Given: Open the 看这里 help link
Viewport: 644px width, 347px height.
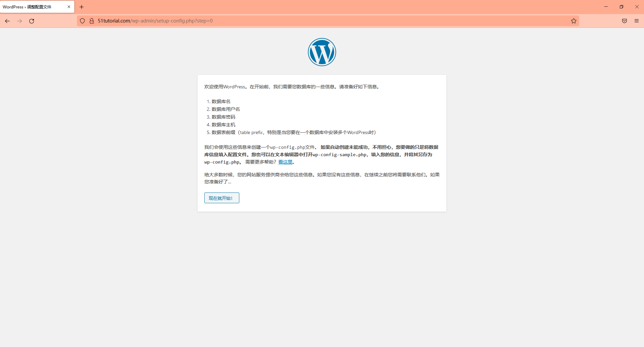Looking at the screenshot, I should (285, 162).
